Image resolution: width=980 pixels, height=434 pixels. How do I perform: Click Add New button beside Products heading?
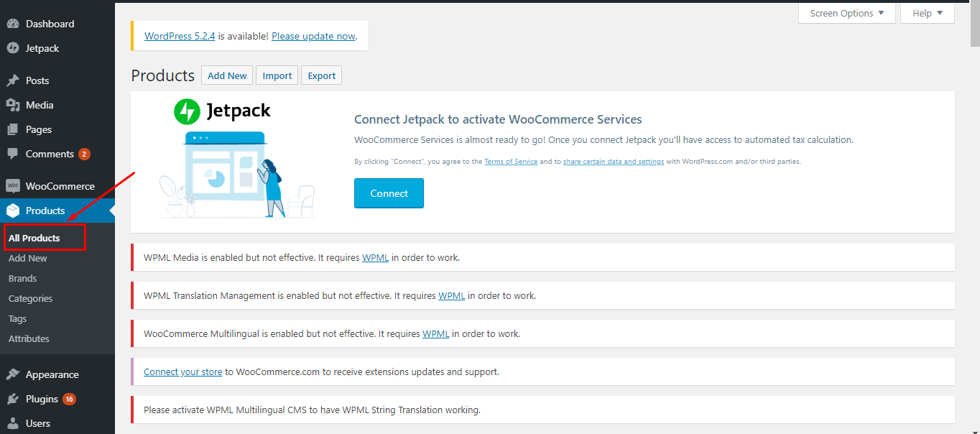click(227, 75)
